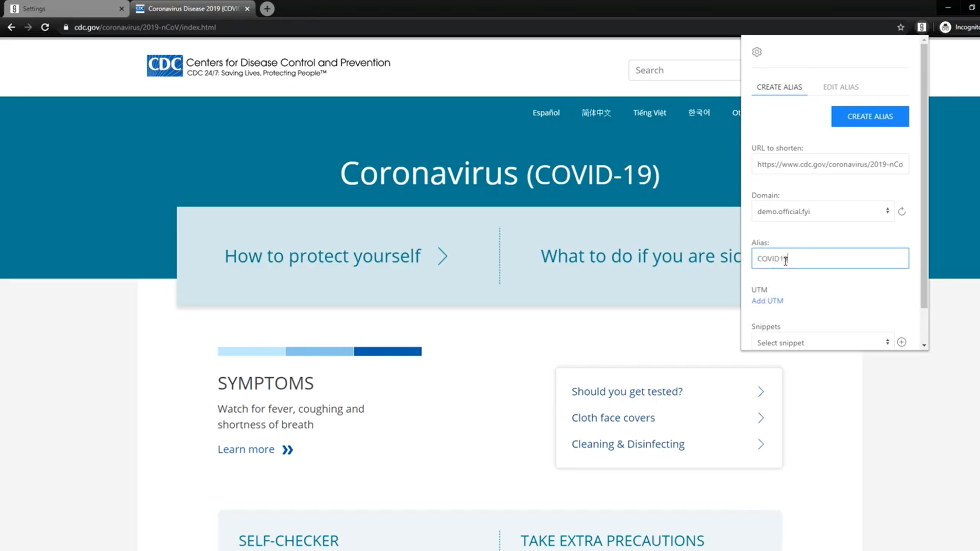Click Centers for Disease Control and Prevention title

288,63
